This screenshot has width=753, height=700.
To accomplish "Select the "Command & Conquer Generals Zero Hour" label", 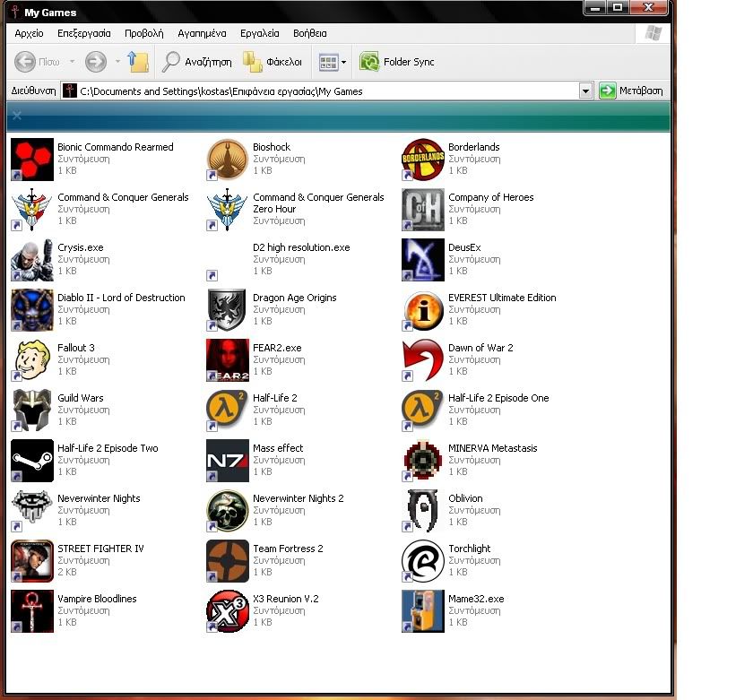I will (318, 203).
